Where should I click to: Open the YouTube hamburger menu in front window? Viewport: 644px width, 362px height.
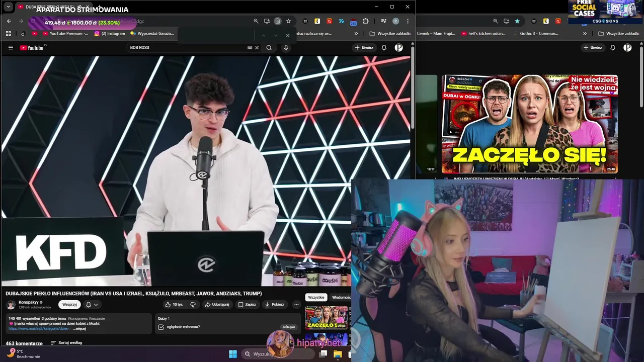11,48
